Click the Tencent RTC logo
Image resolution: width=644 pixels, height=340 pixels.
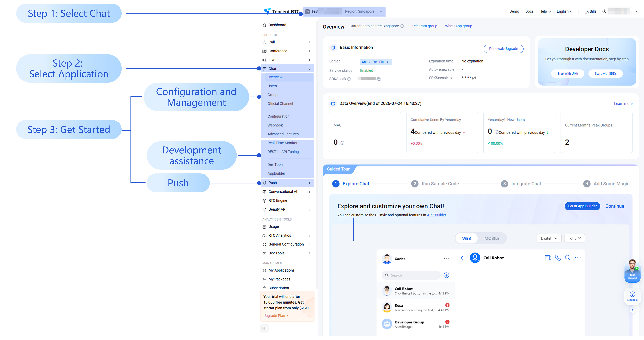[282, 11]
